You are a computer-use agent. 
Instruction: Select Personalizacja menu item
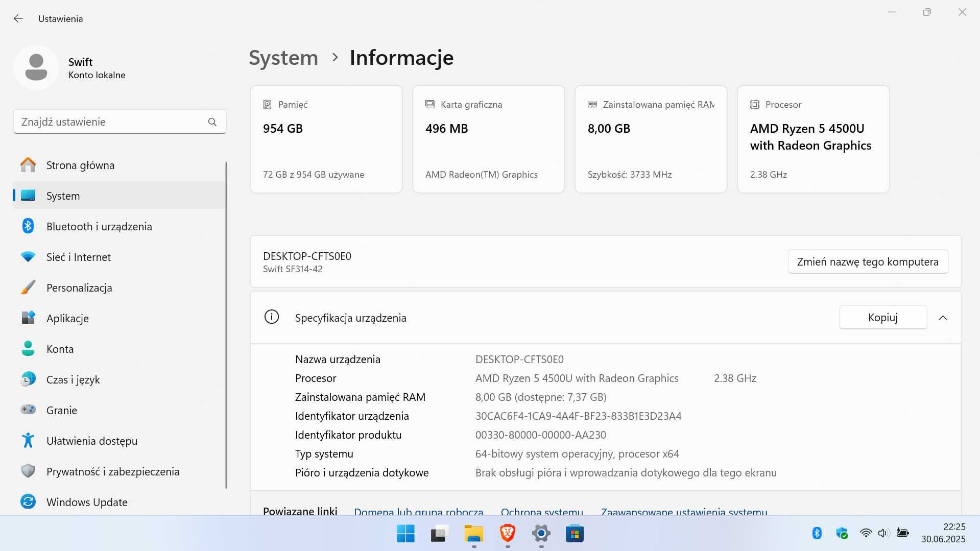click(x=119, y=288)
